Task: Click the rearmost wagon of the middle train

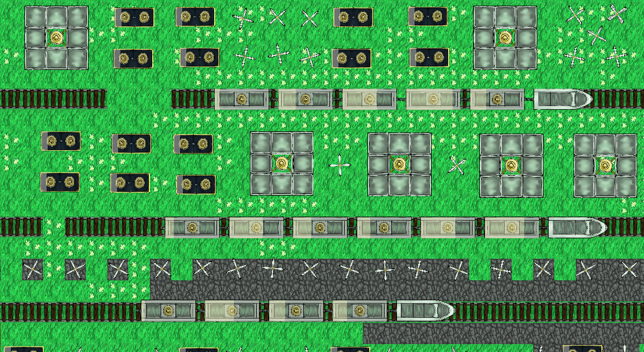Action: coord(192,227)
